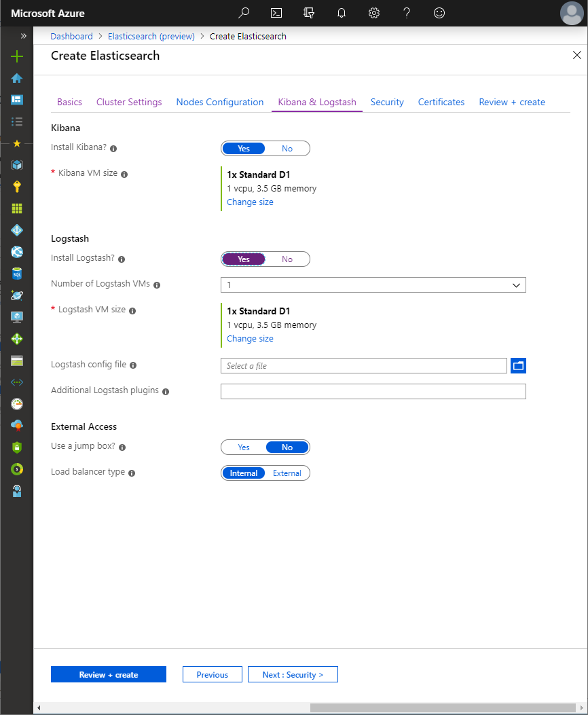This screenshot has height=715, width=588.
Task: Click the search magnifier in the top bar
Action: coord(243,13)
